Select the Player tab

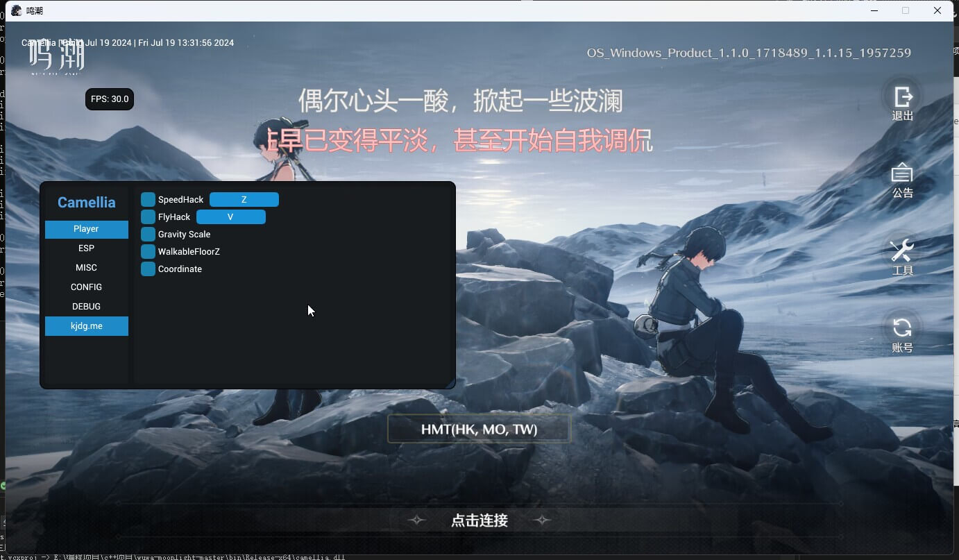pos(86,229)
